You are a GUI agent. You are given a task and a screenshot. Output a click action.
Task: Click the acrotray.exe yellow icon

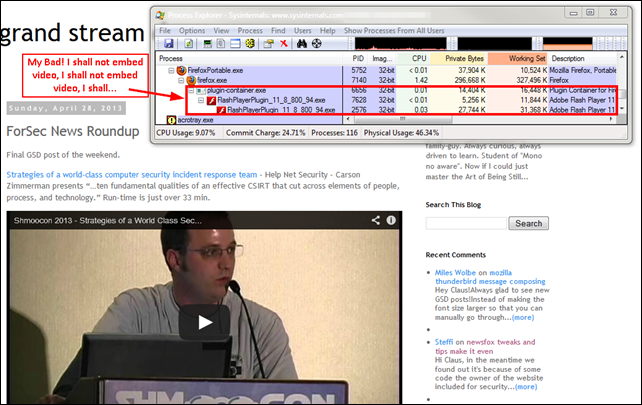[x=171, y=120]
